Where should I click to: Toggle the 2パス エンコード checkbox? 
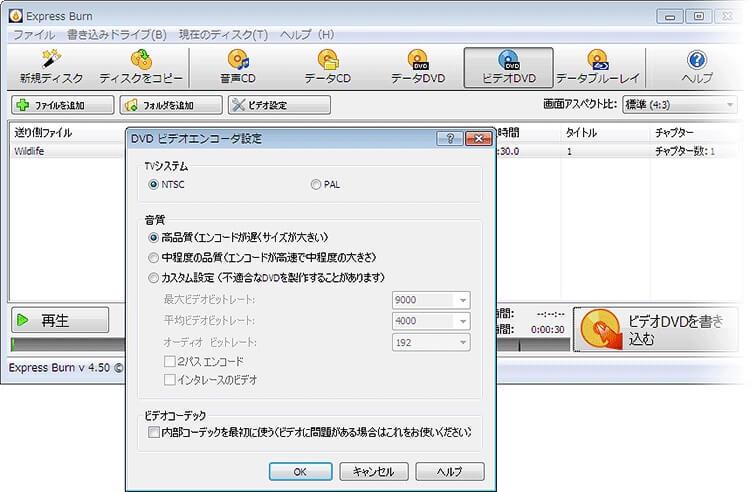(x=169, y=361)
